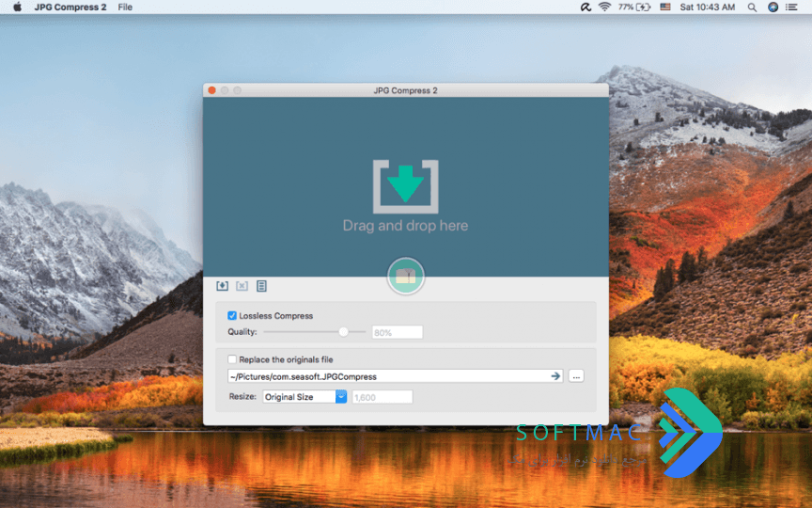Click the large drop-zone download arrow icon
The width and height of the screenshot is (812, 508).
pos(405,186)
